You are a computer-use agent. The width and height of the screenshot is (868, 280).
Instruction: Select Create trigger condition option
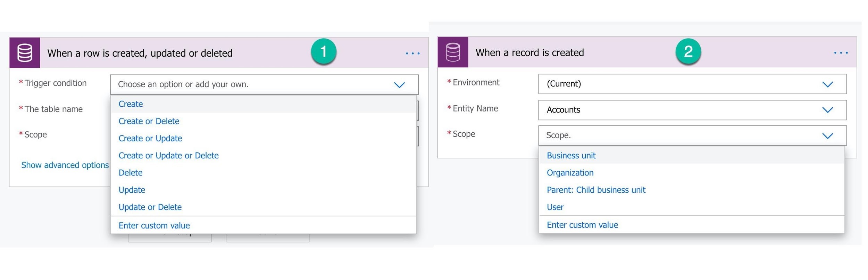click(x=263, y=104)
